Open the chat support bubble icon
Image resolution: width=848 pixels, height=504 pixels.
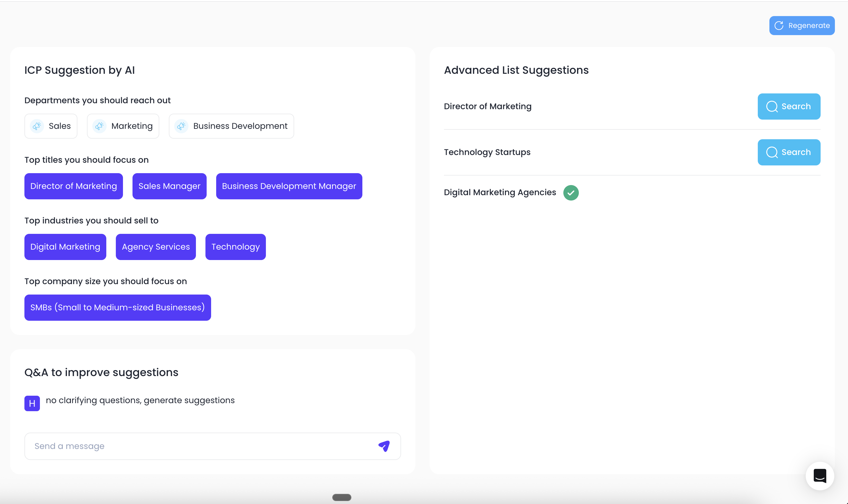(x=819, y=476)
